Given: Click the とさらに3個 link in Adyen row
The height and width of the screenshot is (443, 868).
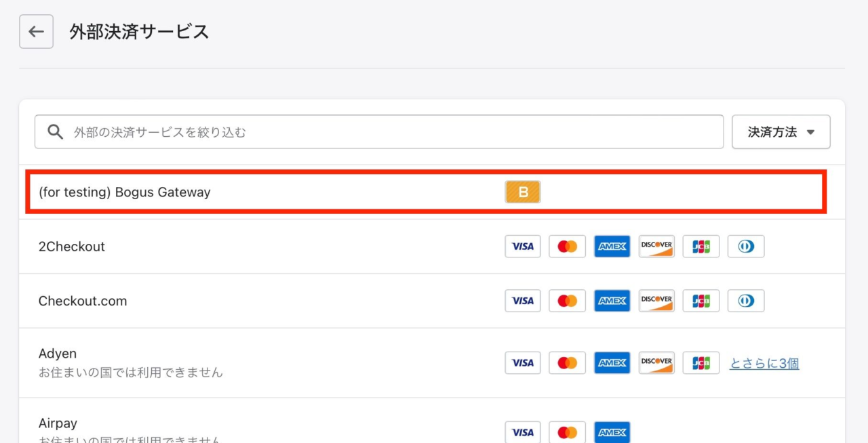Looking at the screenshot, I should pos(764,364).
